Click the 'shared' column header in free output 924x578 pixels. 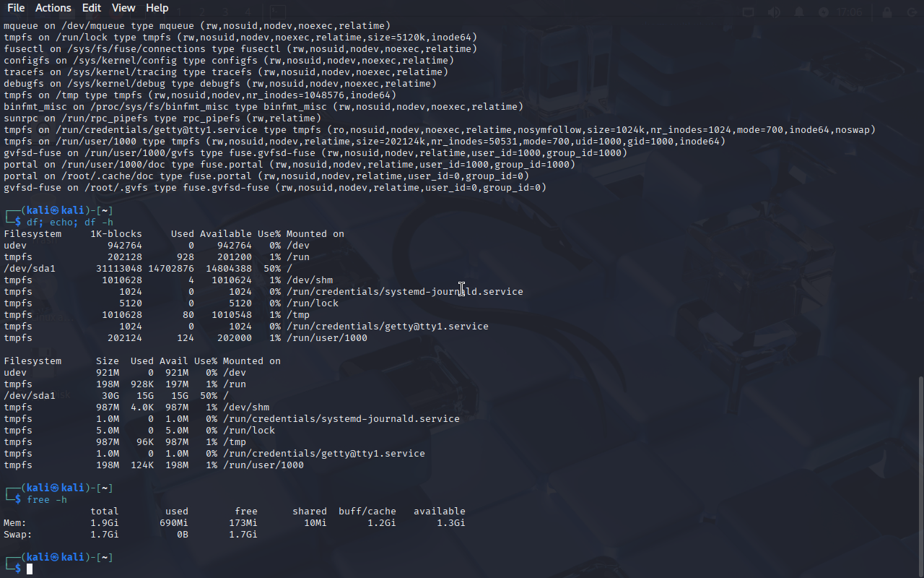tap(310, 511)
